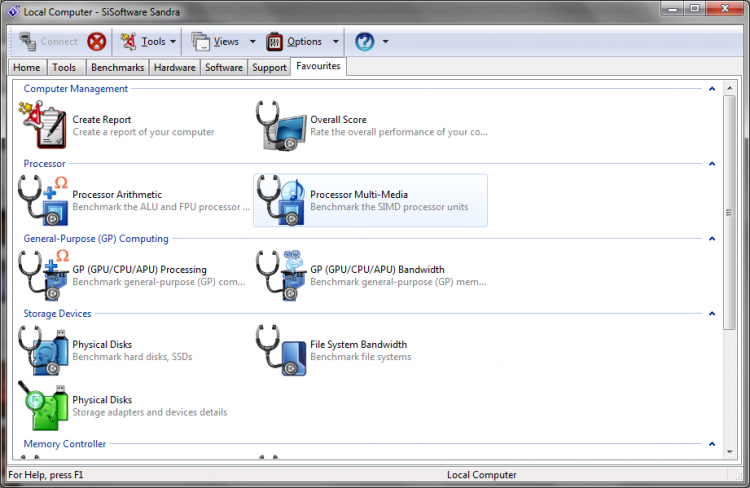This screenshot has width=750, height=488.
Task: Switch to the Hardware tab
Action: 175,67
